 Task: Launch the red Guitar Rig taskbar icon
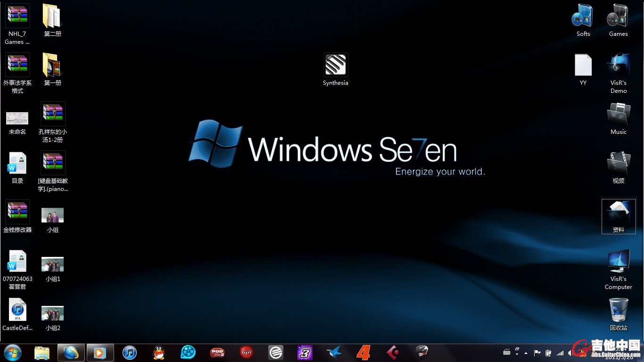tap(247, 353)
